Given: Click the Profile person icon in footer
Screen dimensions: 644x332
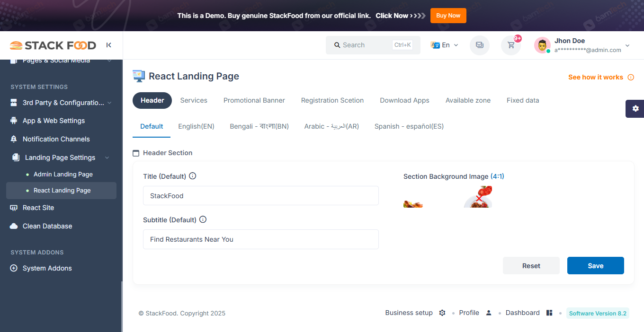Looking at the screenshot, I should [x=489, y=313].
